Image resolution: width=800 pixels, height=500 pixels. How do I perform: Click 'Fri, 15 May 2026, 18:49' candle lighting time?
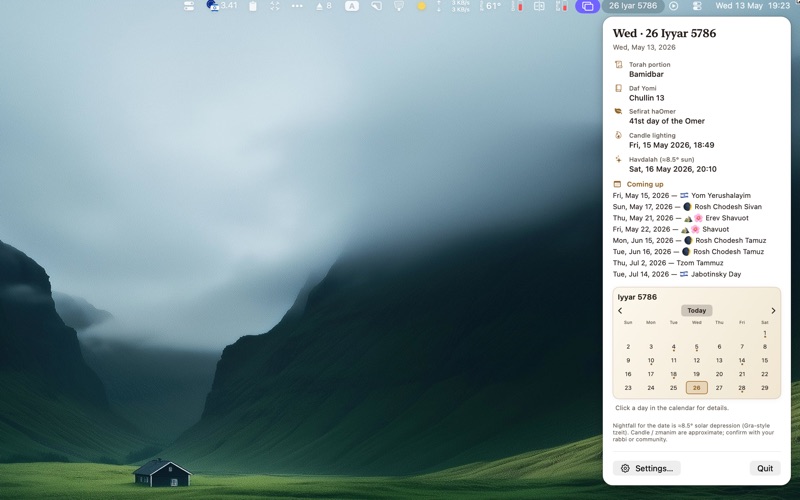coord(671,145)
